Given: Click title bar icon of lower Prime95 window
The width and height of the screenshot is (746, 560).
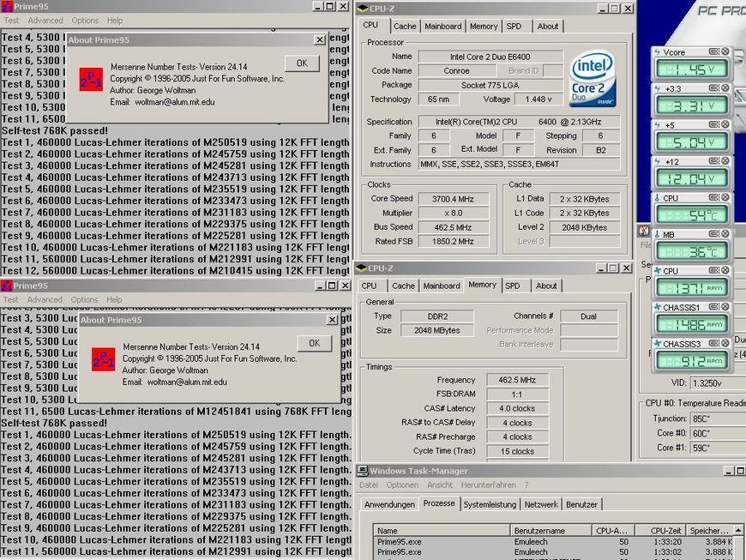Looking at the screenshot, I should coord(7,286).
